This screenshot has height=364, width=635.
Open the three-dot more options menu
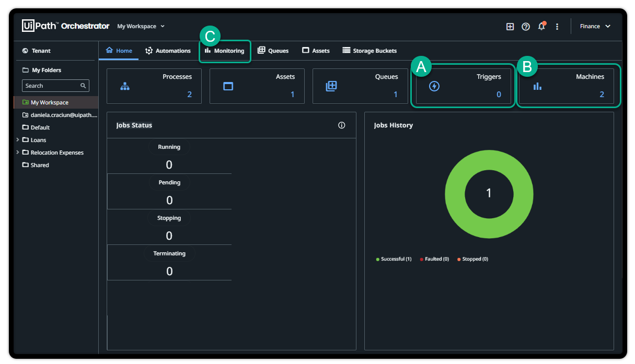557,27
